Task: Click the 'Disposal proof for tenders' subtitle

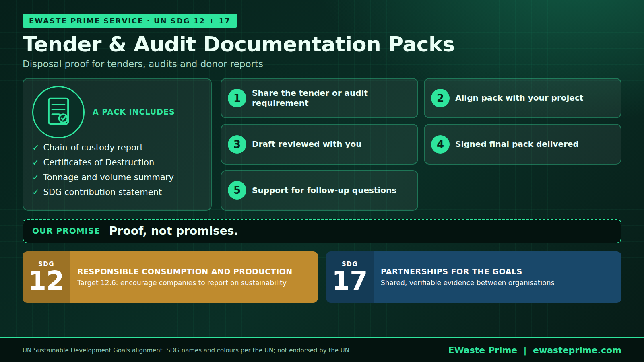Action: tap(143, 64)
